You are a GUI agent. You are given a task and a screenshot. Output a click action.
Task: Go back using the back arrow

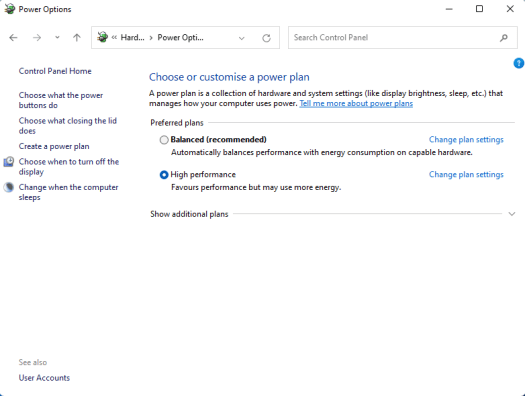[x=13, y=37]
